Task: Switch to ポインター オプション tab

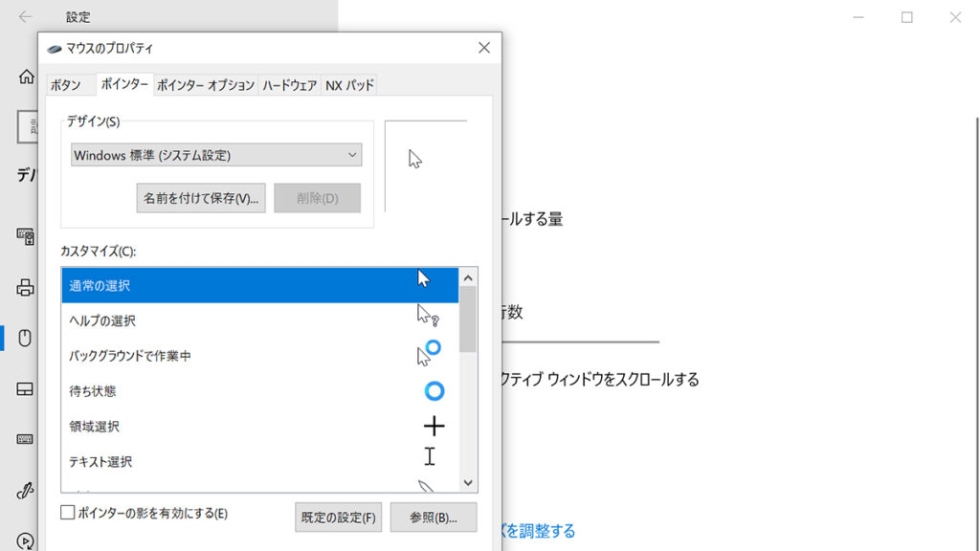Action: click(x=205, y=85)
